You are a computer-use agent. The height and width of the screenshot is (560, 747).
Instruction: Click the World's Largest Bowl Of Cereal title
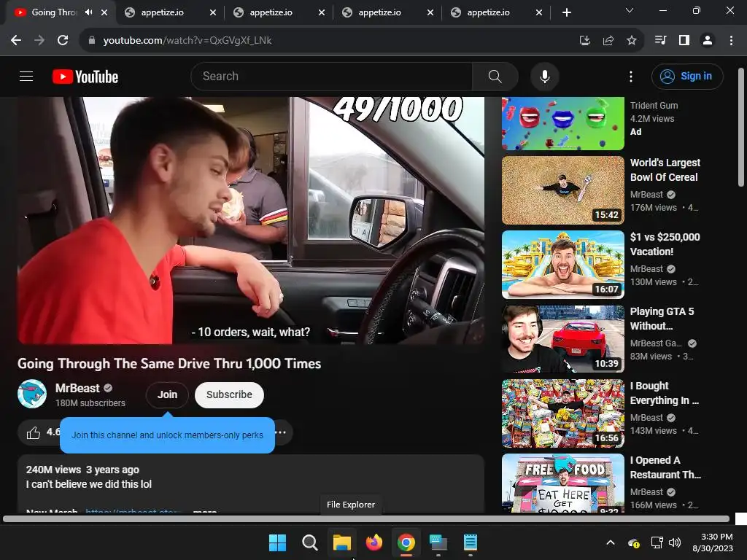[x=665, y=170]
